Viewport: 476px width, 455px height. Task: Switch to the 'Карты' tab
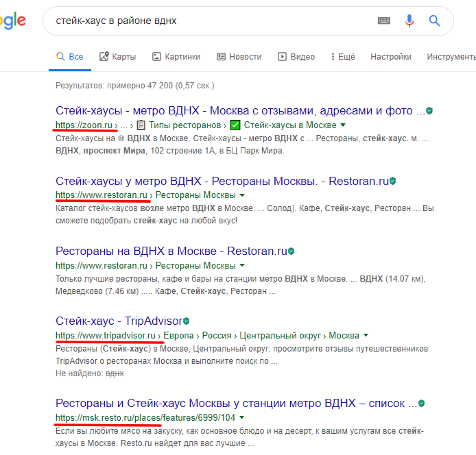(118, 57)
